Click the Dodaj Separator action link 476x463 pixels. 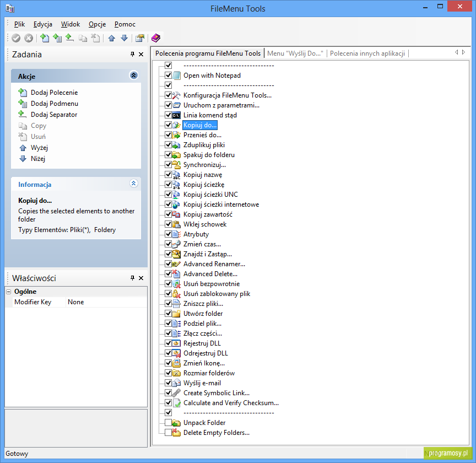pyautogui.click(x=54, y=115)
